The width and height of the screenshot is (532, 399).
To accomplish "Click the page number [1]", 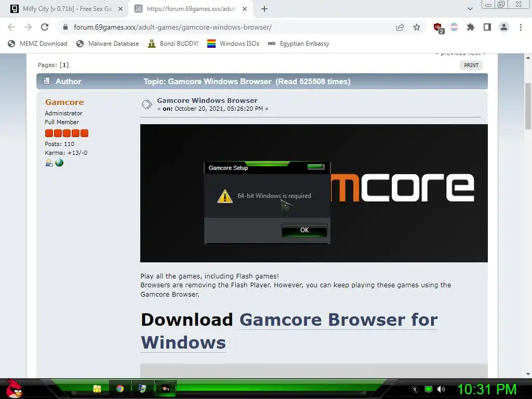I will pos(64,65).
